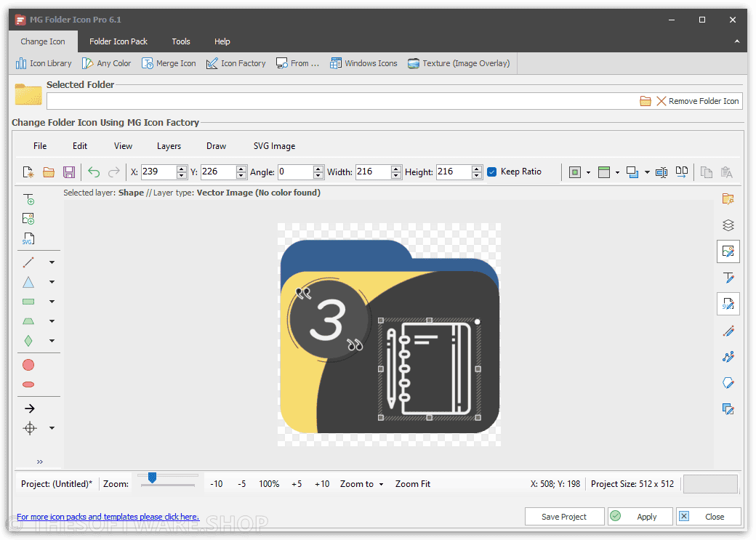Viewport: 756px width, 540px height.
Task: Click Remove Folder Icon button
Action: tap(697, 101)
